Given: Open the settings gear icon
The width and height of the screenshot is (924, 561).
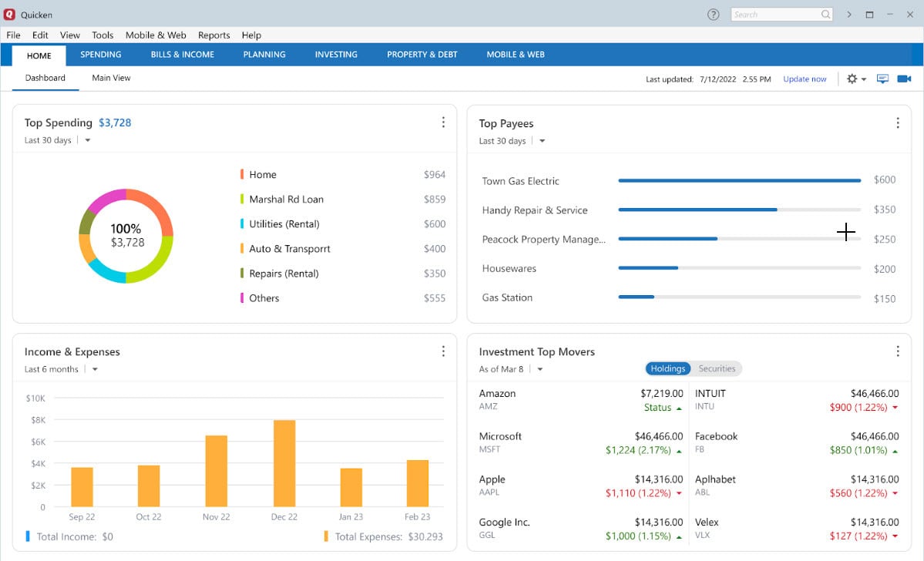Looking at the screenshot, I should (x=852, y=79).
